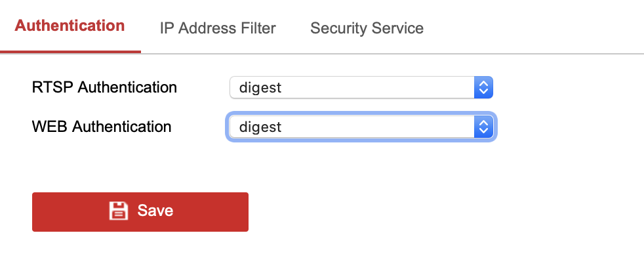
Task: Click the left edge of the Save button
Action: pyautogui.click(x=35, y=211)
